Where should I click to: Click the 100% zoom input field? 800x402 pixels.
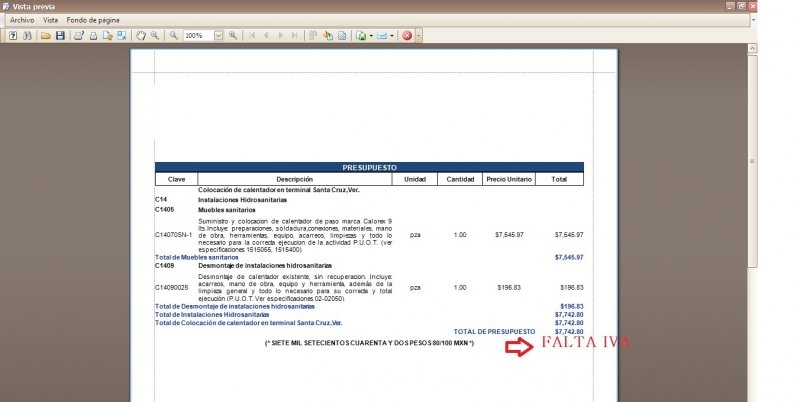click(198, 35)
